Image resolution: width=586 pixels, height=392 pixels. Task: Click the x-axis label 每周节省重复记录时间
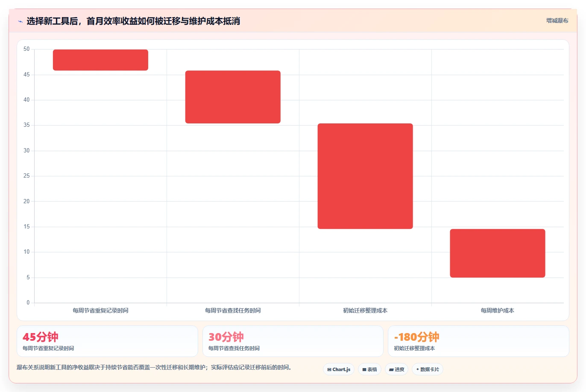point(100,310)
